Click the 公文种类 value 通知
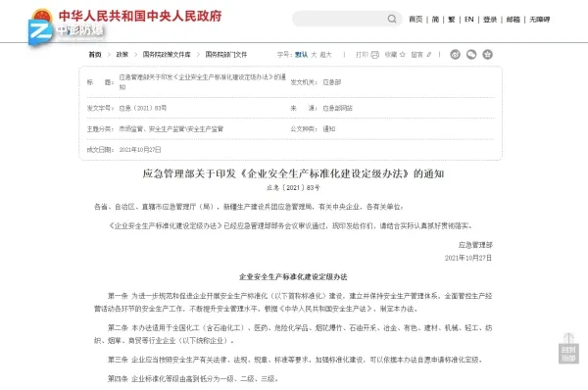 pyautogui.click(x=329, y=128)
